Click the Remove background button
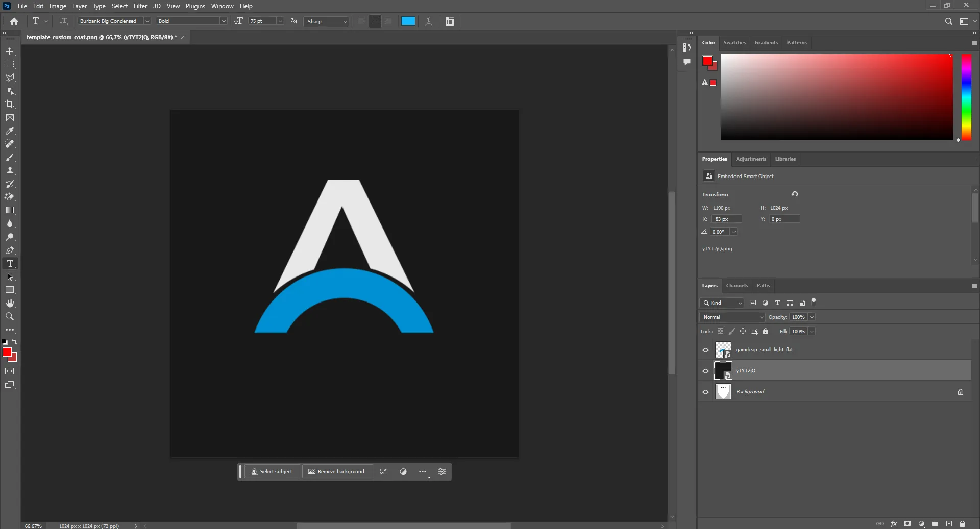The height and width of the screenshot is (529, 980). [337, 472]
